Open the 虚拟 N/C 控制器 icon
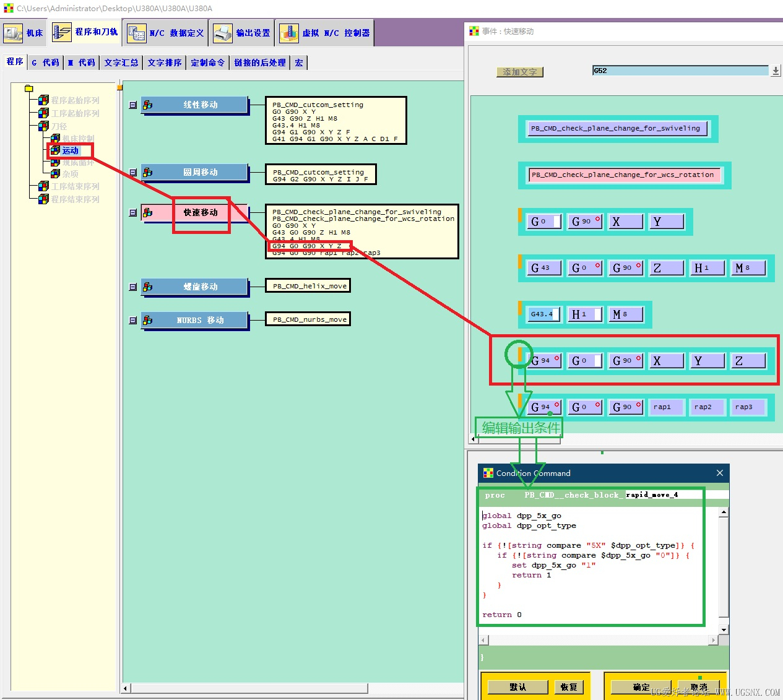Image resolution: width=783 pixels, height=700 pixels. (289, 33)
